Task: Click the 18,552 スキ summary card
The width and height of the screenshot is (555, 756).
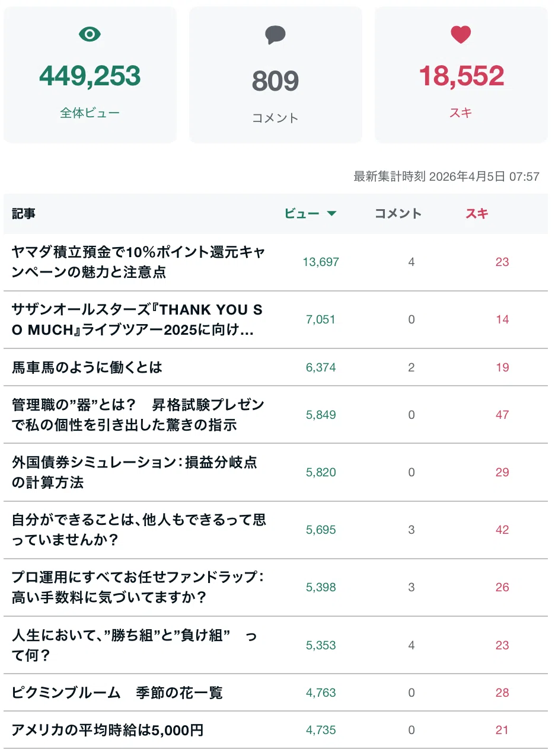Action: tap(461, 75)
